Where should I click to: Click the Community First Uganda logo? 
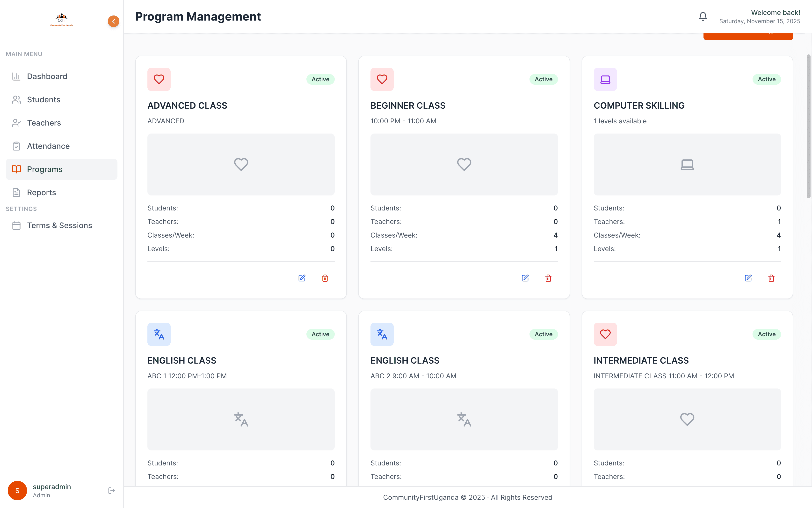[x=62, y=20]
